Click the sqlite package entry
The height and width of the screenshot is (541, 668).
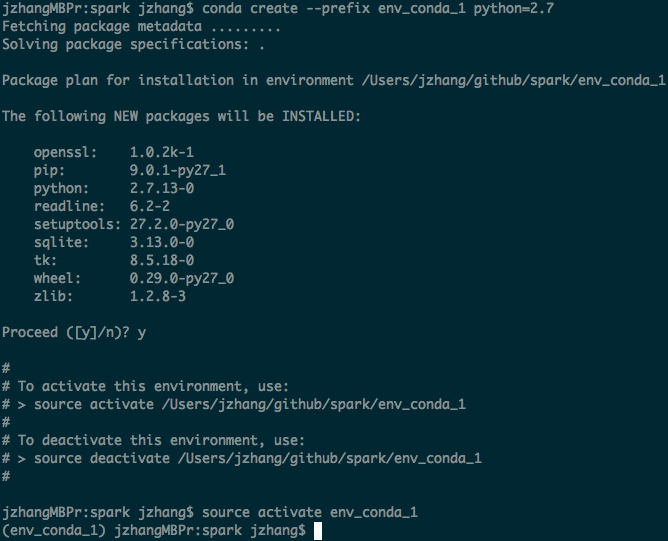tap(114, 242)
